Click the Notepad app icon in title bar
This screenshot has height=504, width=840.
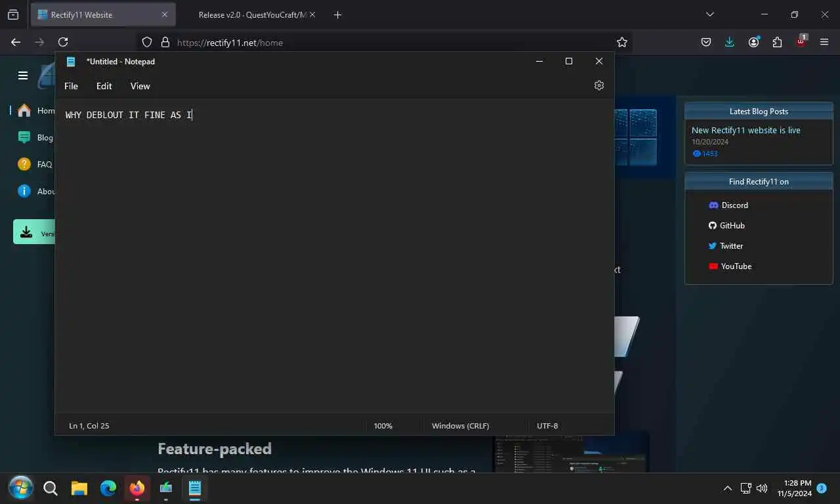coord(71,62)
